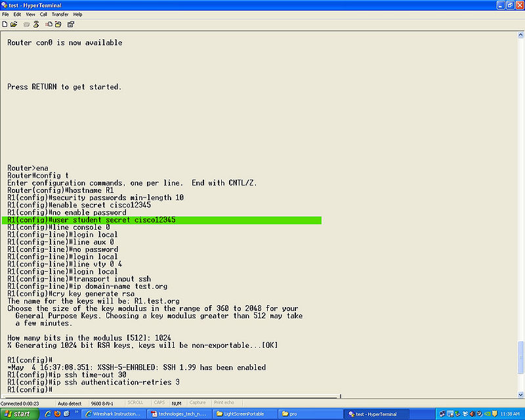
Task: Click the Disconnect toolbar icon
Action: 36,24
